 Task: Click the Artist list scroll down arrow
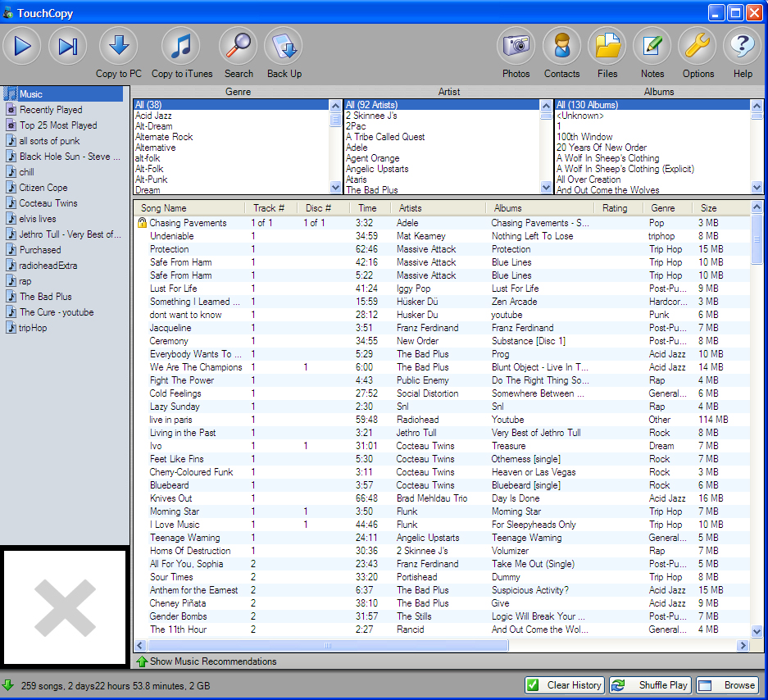[546, 187]
